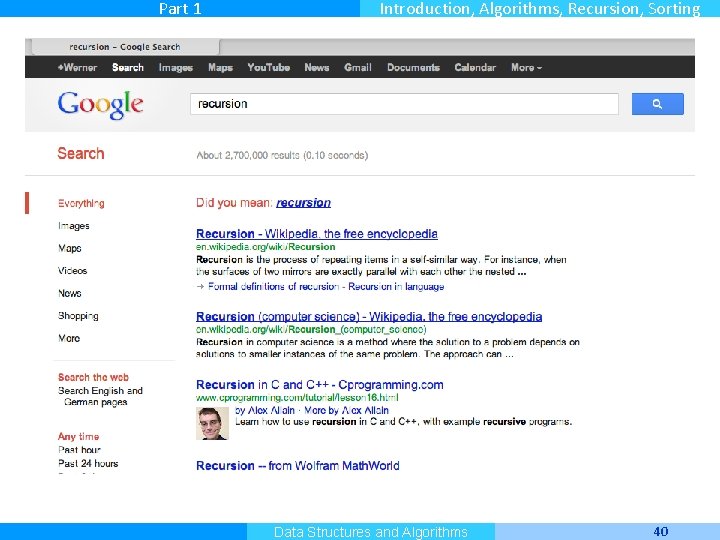Click the blue magnifier search button
This screenshot has width=720, height=540.
(658, 104)
